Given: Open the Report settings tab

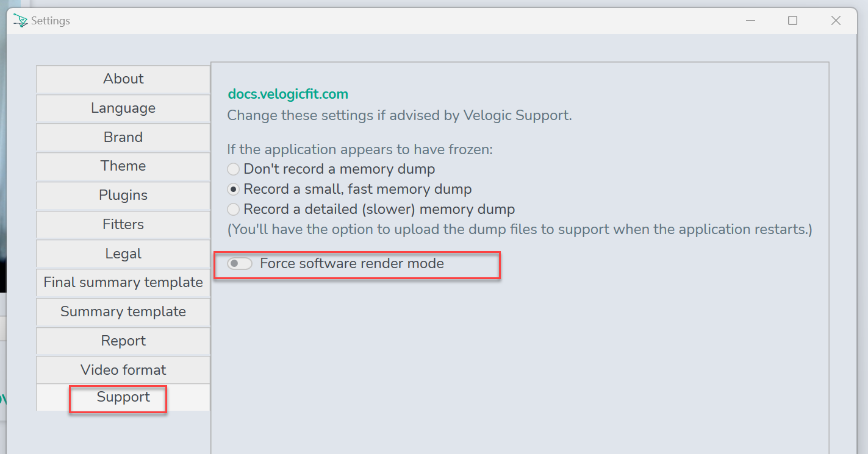Looking at the screenshot, I should click(123, 341).
